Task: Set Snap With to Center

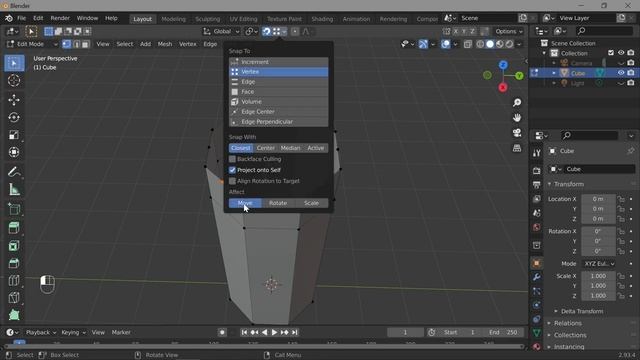Action: click(266, 148)
